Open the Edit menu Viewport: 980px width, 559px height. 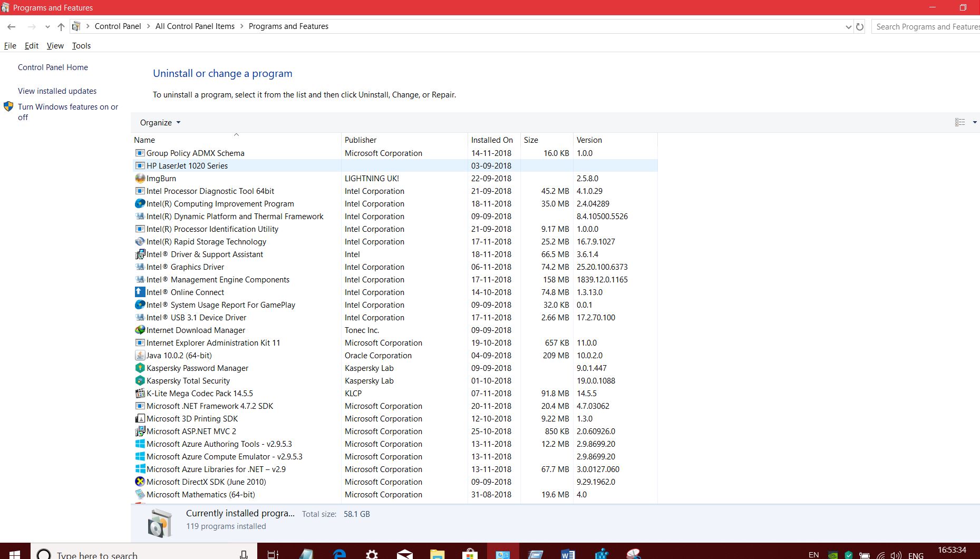tap(32, 46)
